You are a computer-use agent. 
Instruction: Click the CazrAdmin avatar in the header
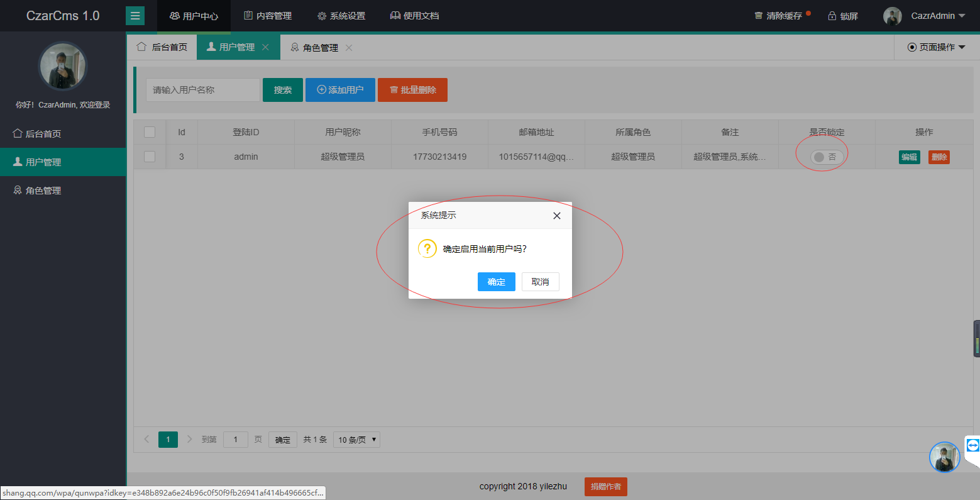point(892,16)
